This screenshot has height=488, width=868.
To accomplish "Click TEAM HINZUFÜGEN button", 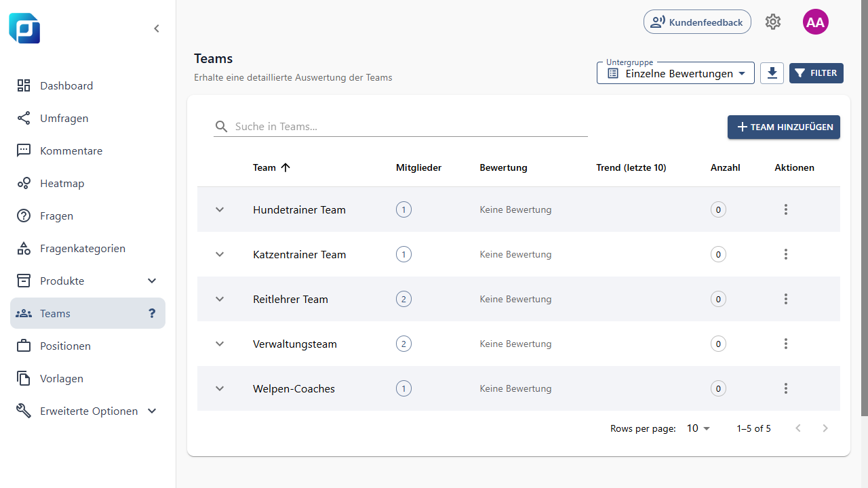I will click(x=784, y=127).
